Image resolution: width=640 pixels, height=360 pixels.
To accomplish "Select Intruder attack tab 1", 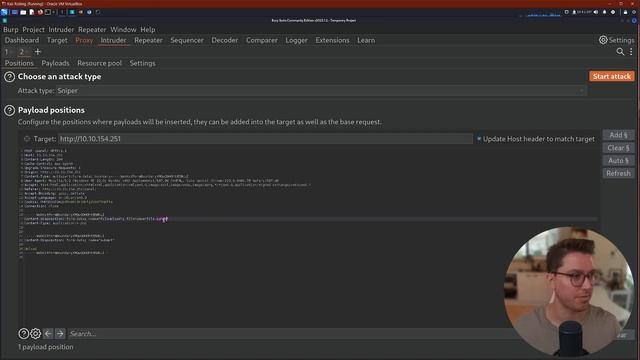I will pos(7,51).
